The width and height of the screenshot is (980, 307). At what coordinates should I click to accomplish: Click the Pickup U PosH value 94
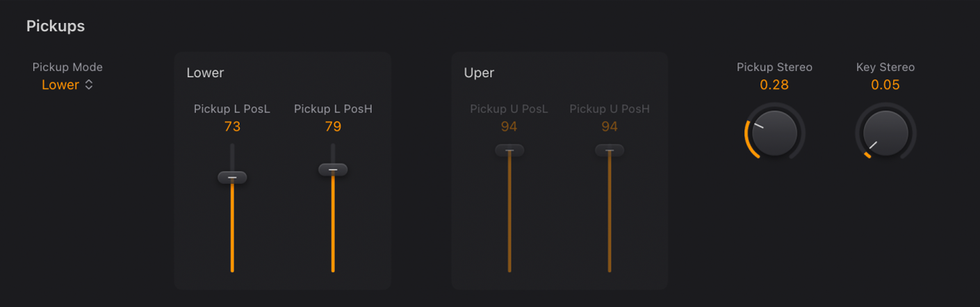coord(610,126)
